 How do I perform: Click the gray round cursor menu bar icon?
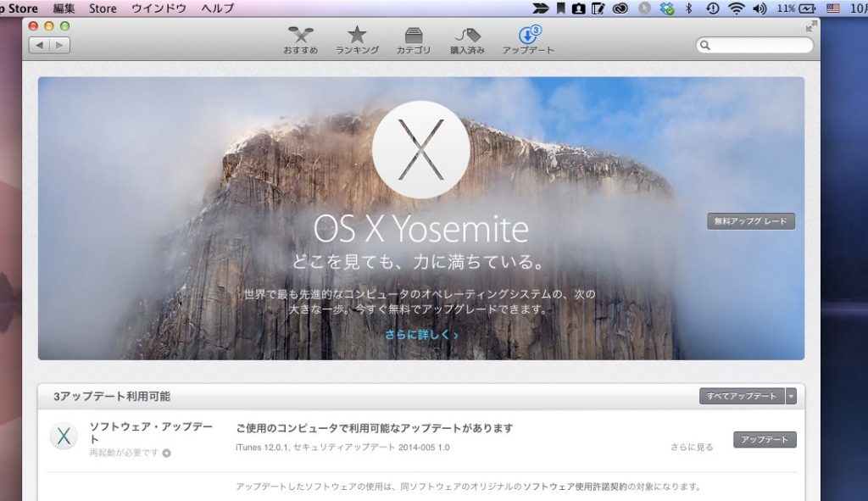click(x=644, y=8)
